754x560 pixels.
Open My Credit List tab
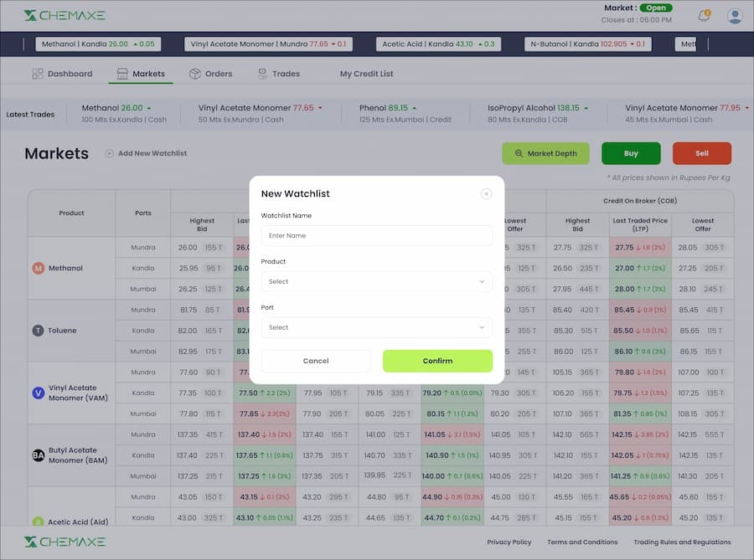point(366,74)
